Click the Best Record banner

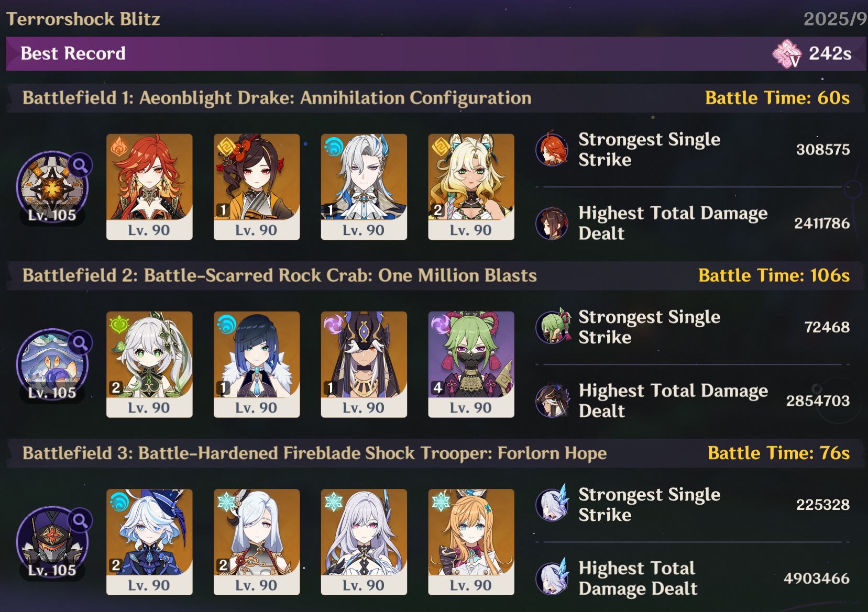tap(435, 53)
